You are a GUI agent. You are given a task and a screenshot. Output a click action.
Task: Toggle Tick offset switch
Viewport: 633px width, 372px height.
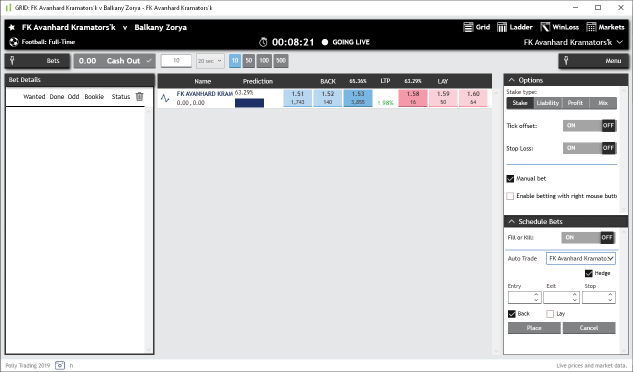[589, 126]
